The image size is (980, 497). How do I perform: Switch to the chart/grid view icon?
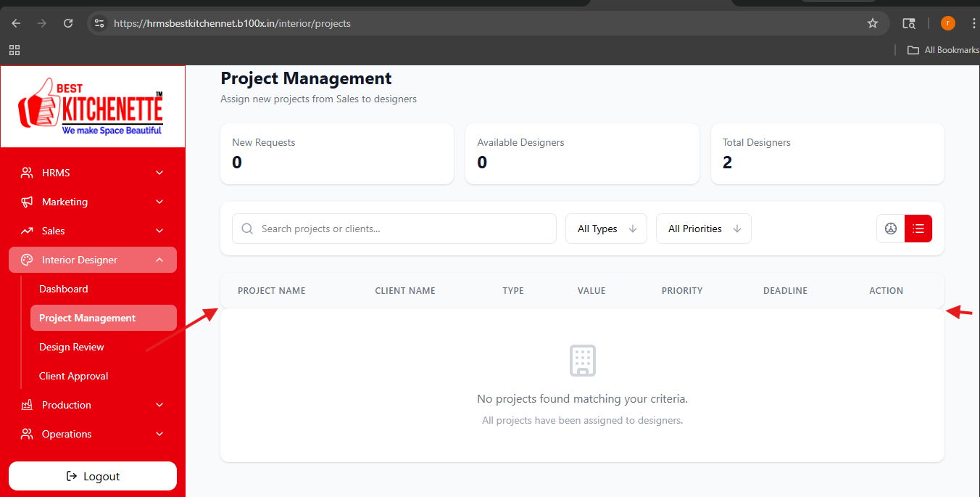[x=891, y=229]
